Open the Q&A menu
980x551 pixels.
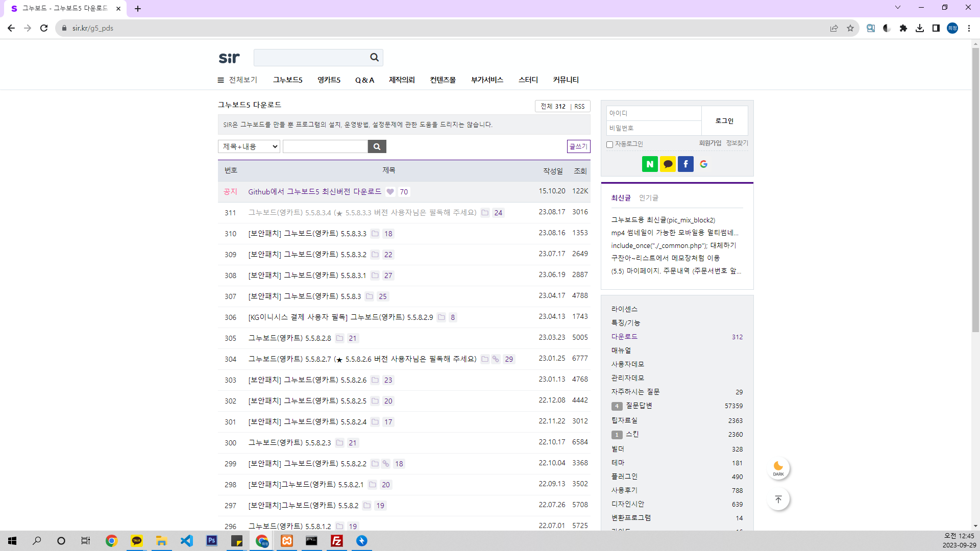click(365, 80)
